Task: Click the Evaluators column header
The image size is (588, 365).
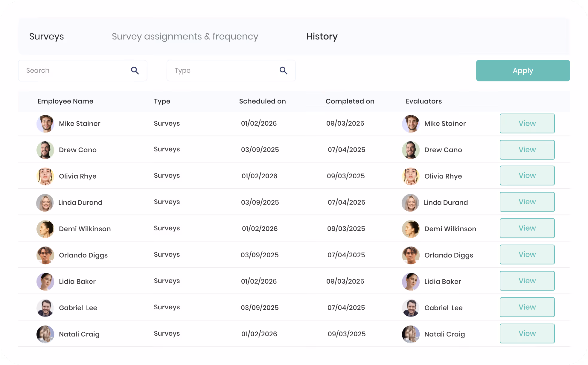Action: [x=424, y=101]
